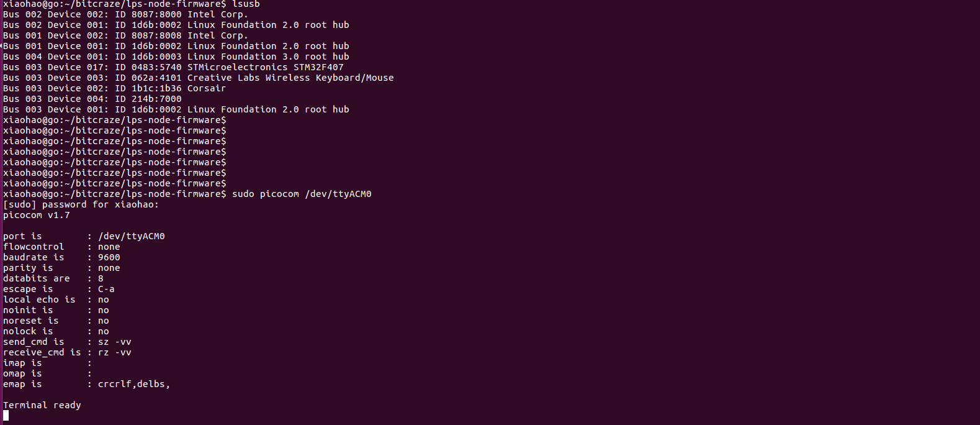Click the terminal cursor block below Terminal ready
This screenshot has height=425, width=980.
click(x=6, y=416)
